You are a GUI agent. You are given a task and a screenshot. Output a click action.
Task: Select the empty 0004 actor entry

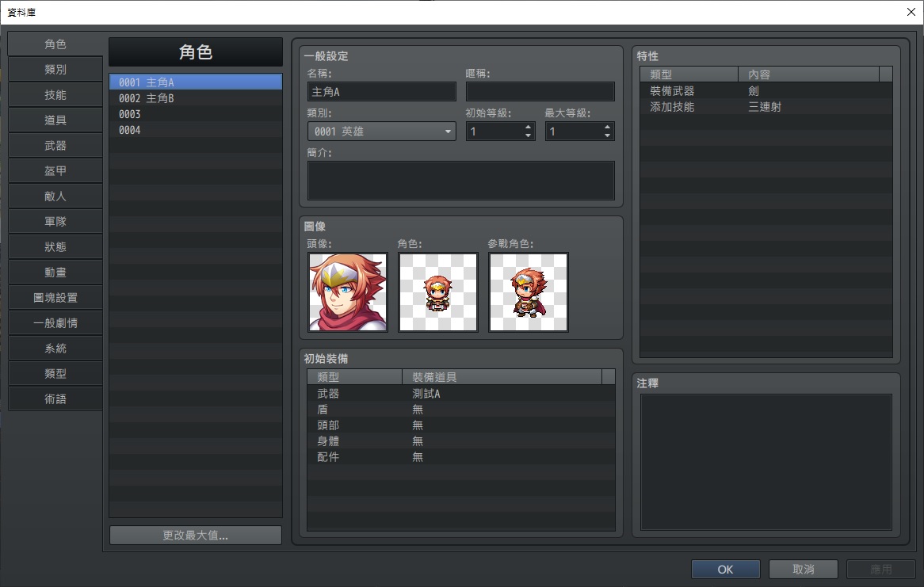pyautogui.click(x=196, y=130)
